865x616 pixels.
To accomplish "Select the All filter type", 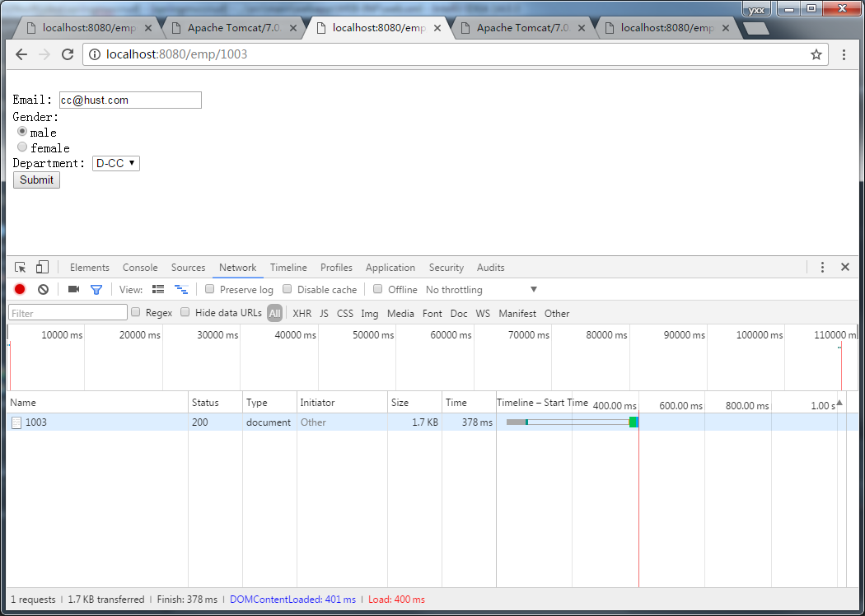I will tap(274, 313).
